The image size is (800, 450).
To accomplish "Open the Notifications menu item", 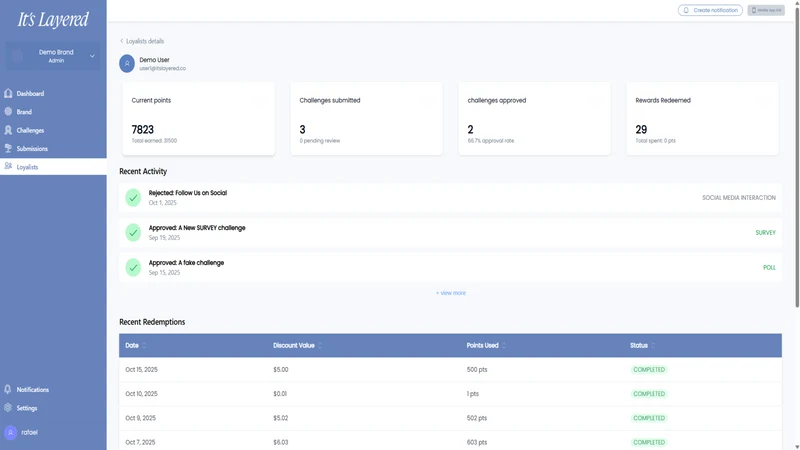I will 53,389.
